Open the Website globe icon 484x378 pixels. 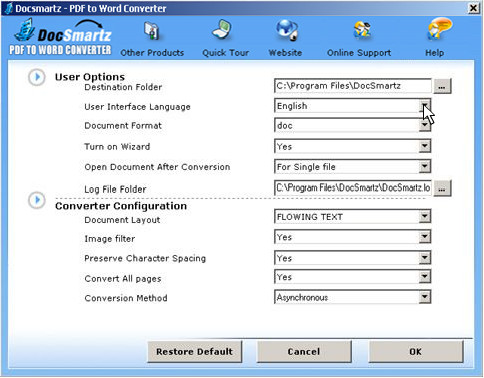pos(287,30)
